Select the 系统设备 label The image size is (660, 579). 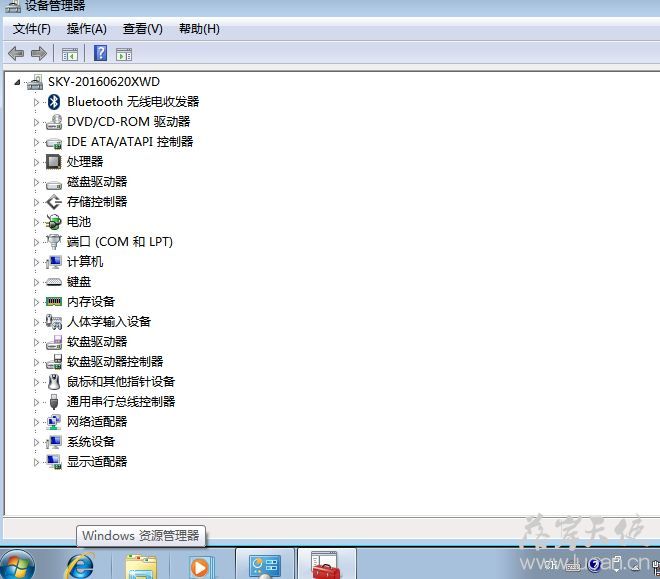click(91, 442)
